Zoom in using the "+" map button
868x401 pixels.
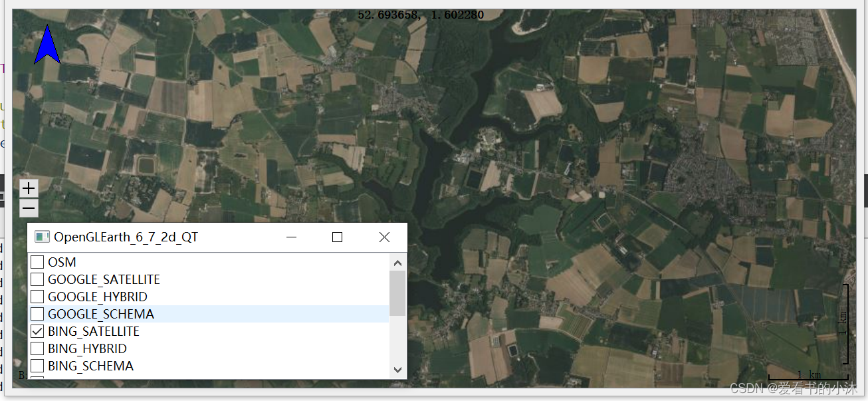point(29,188)
